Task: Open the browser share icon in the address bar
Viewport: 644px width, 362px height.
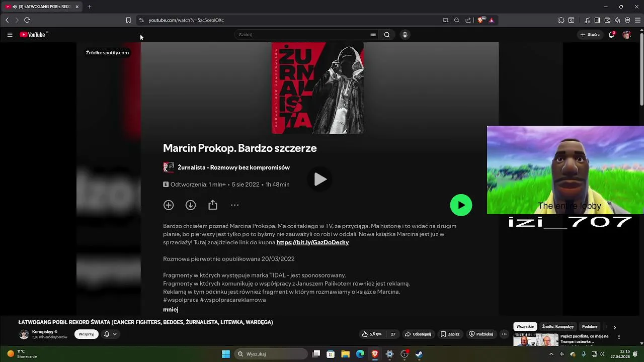Action: [468, 20]
